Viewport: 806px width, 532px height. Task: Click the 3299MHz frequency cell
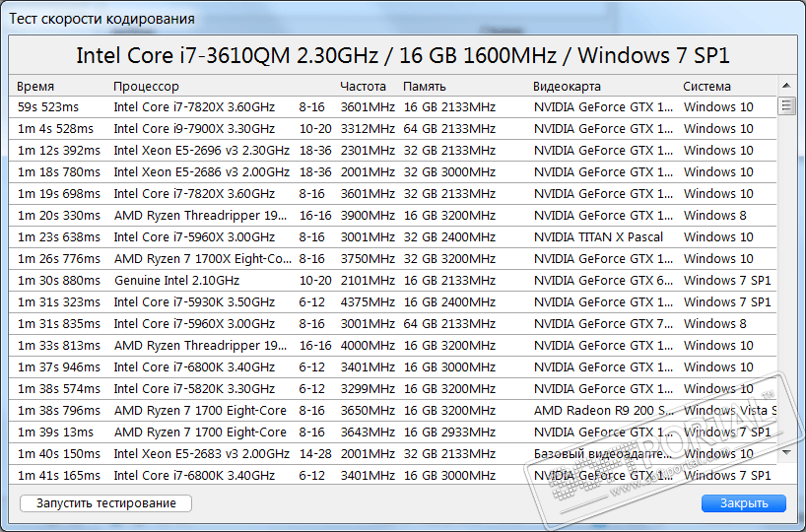coord(368,388)
